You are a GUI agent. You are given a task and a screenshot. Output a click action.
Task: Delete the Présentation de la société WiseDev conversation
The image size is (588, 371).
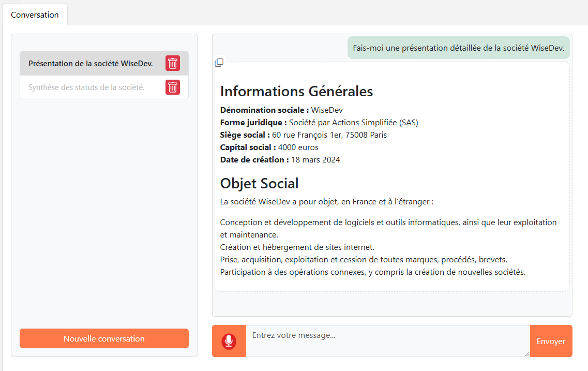pyautogui.click(x=173, y=63)
